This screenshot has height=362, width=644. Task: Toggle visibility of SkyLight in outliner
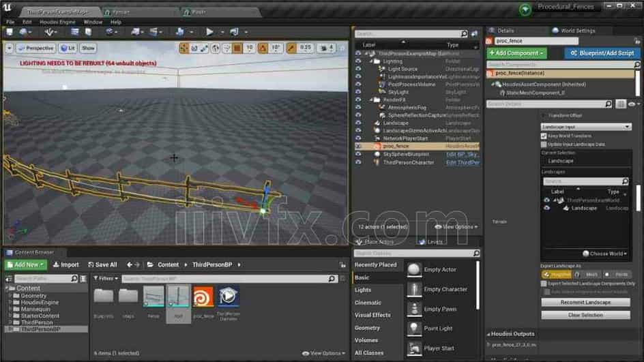(358, 92)
